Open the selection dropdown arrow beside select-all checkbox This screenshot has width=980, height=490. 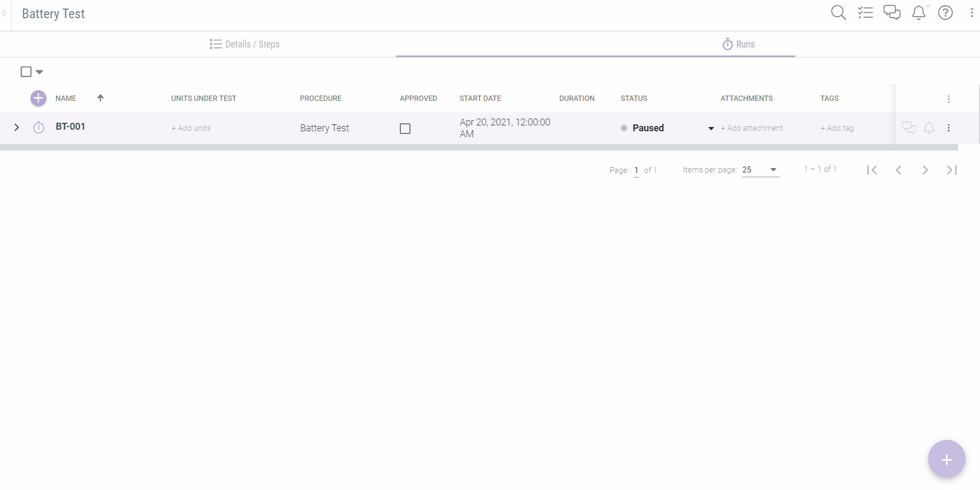39,72
